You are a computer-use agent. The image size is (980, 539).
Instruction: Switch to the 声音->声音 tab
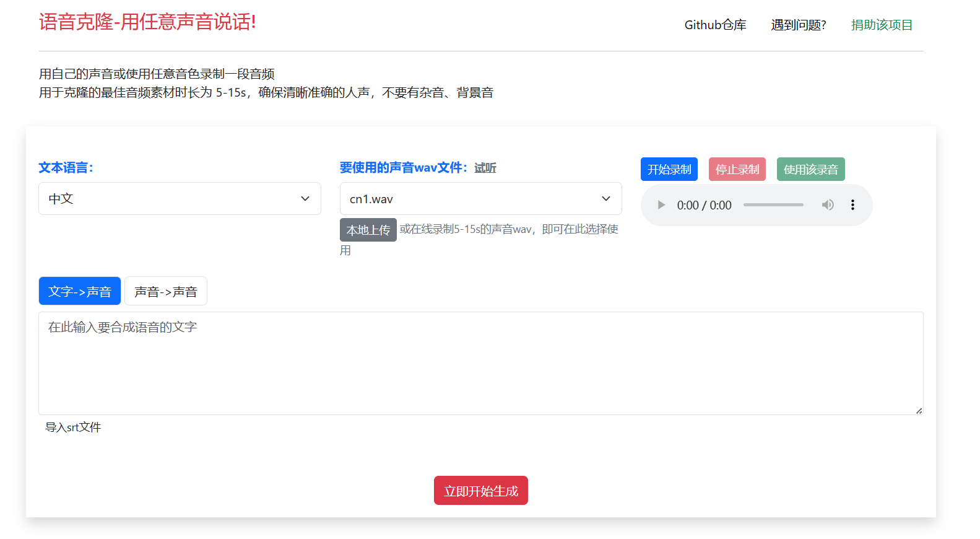pyautogui.click(x=166, y=291)
